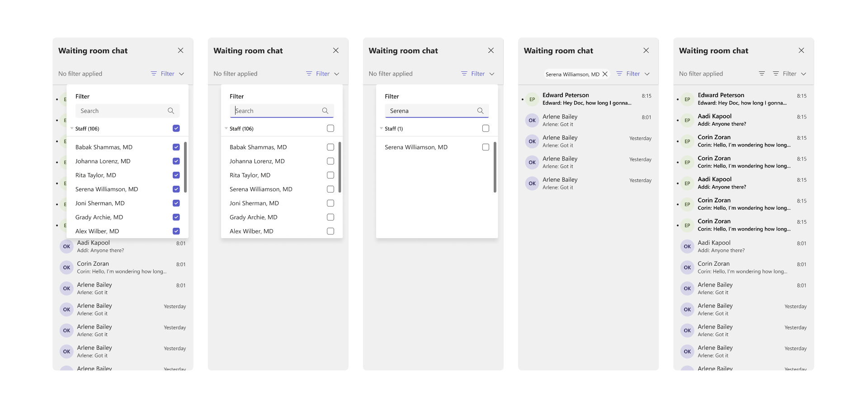The height and width of the screenshot is (408, 868).
Task: Click the search field containing 'Serena'
Action: (437, 111)
